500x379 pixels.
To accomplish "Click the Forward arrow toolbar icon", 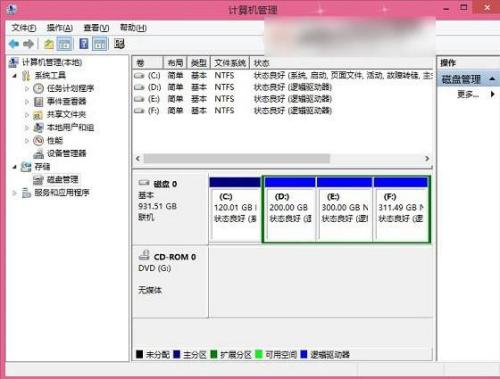I will (x=29, y=44).
